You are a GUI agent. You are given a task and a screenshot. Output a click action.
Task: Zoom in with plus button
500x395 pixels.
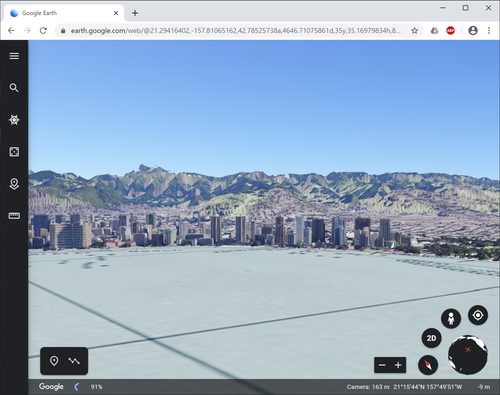(398, 365)
